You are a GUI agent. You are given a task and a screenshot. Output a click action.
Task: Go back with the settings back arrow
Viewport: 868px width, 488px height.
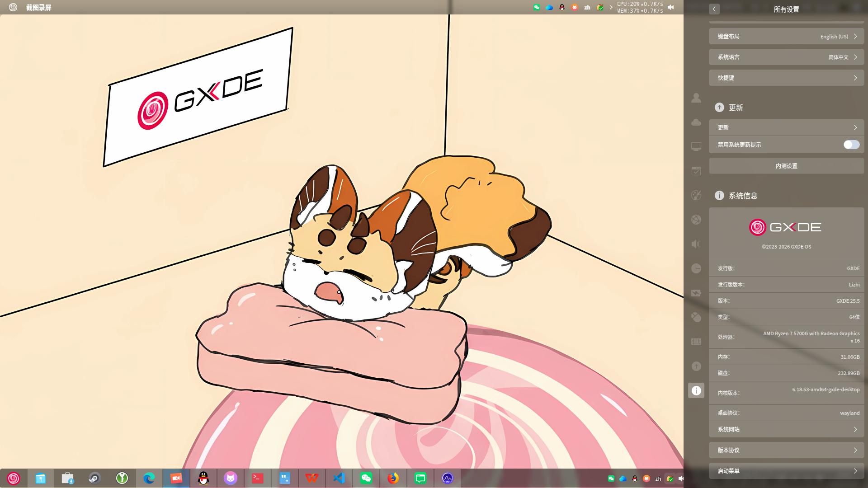click(714, 9)
